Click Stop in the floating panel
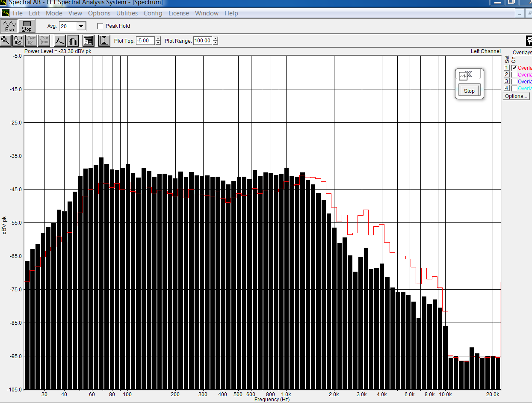This screenshot has width=532, height=403. pos(469,91)
